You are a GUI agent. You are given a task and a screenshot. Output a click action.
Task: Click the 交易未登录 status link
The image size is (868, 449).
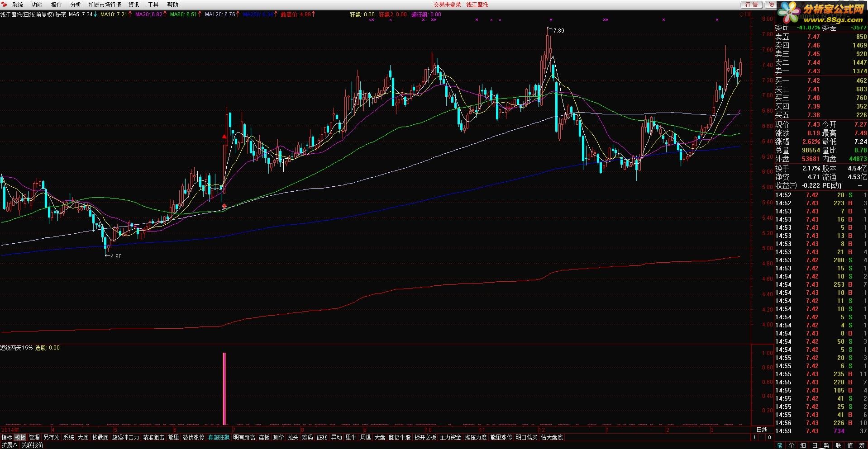[x=447, y=5]
